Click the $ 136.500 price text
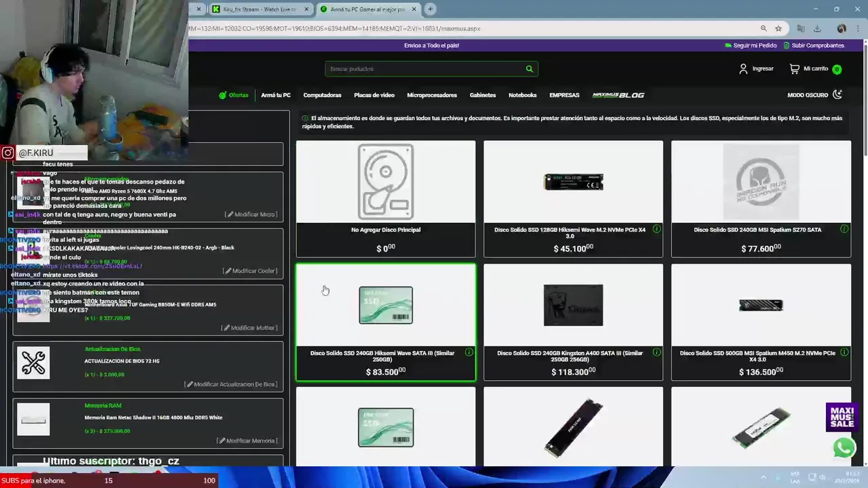Viewport: 868px width, 488px height. click(761, 371)
